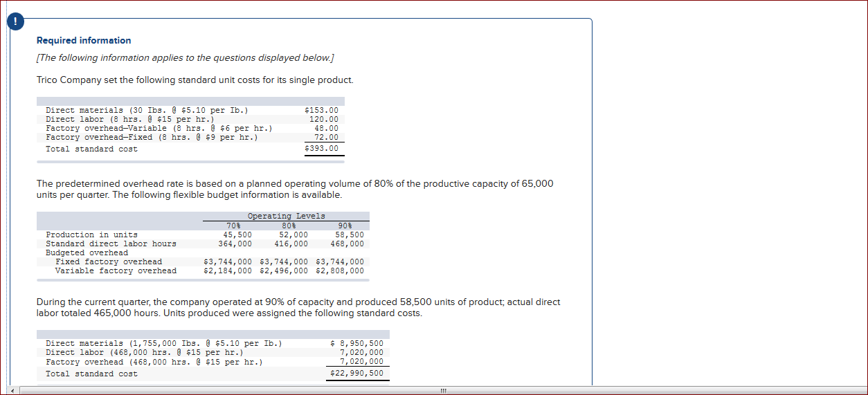Click the 'Operating Levels' table header

pos(287,217)
